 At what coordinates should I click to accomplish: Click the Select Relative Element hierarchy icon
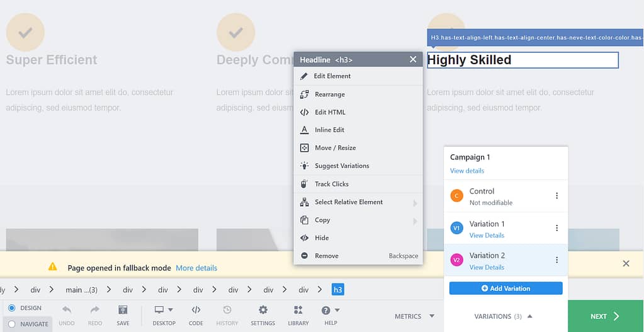[304, 202]
